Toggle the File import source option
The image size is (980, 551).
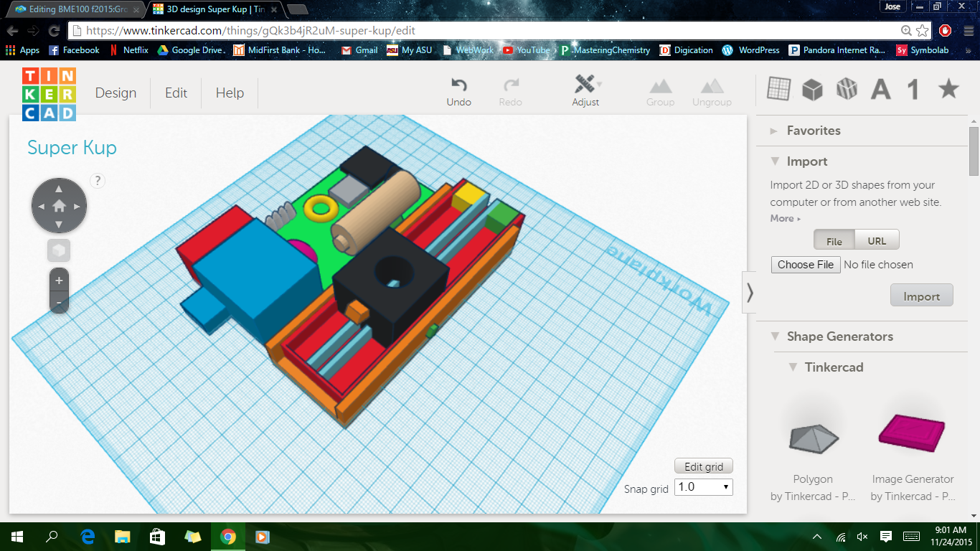[x=834, y=241]
